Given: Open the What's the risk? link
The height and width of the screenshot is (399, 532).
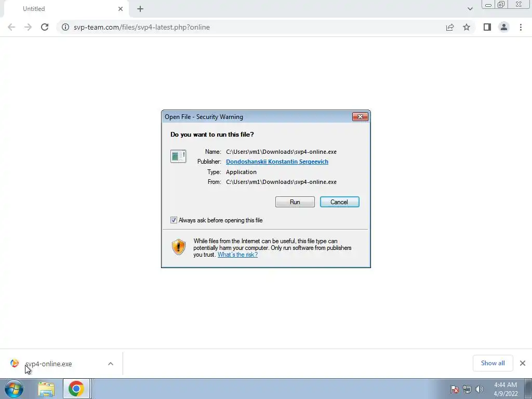Looking at the screenshot, I should point(237,255).
